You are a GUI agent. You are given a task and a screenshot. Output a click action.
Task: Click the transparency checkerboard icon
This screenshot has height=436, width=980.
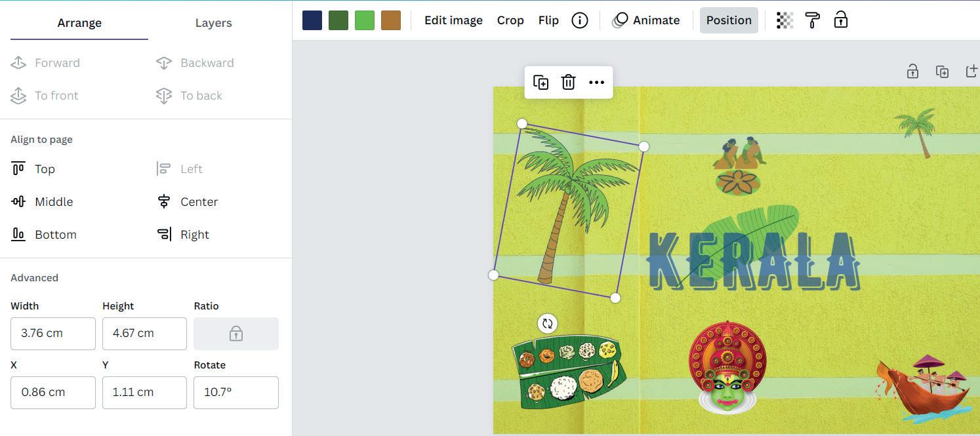(x=785, y=20)
